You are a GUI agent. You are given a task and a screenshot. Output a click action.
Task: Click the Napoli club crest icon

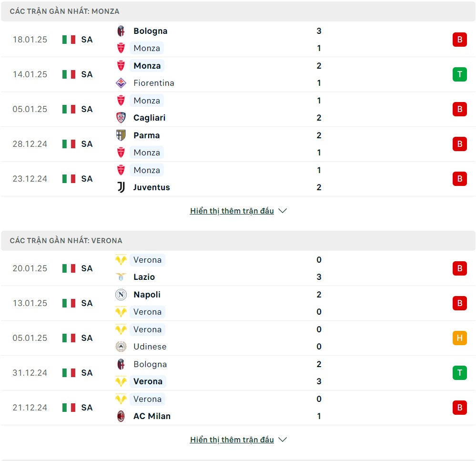point(121,295)
